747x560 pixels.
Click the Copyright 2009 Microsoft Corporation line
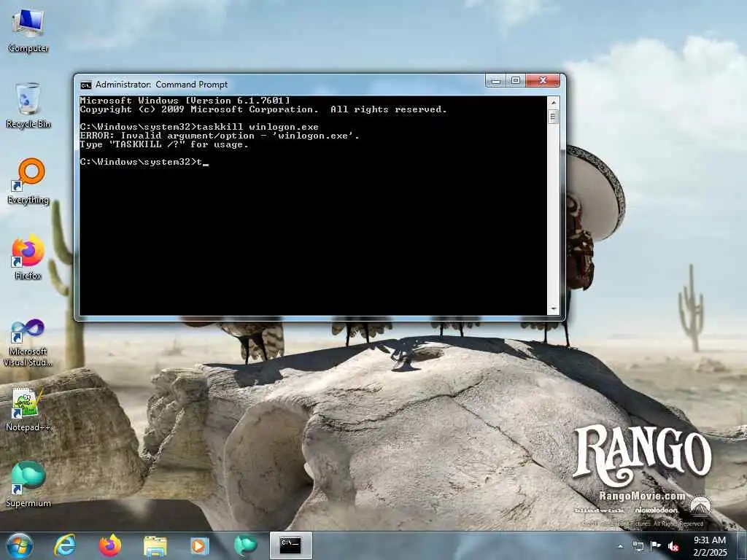point(263,109)
